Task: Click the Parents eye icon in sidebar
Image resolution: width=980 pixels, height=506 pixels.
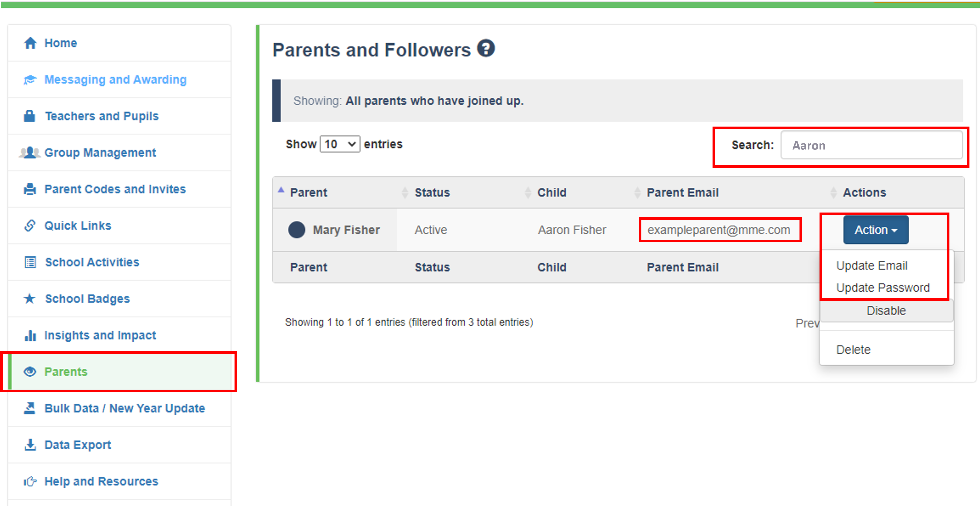Action: point(30,372)
